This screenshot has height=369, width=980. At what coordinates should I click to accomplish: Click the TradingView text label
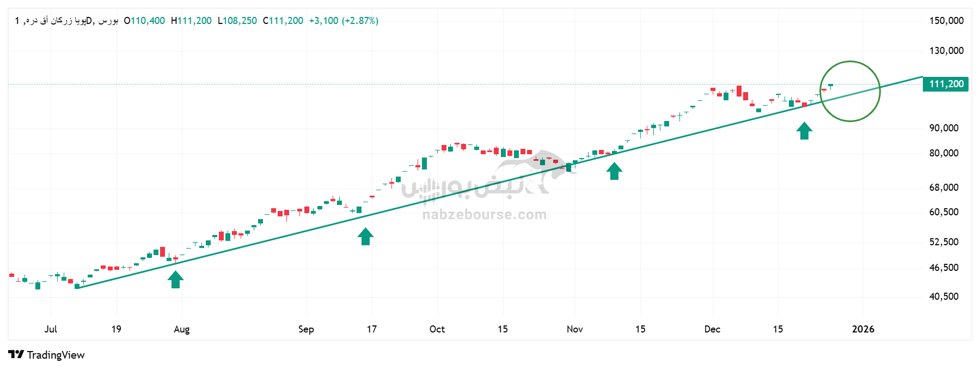(56, 355)
